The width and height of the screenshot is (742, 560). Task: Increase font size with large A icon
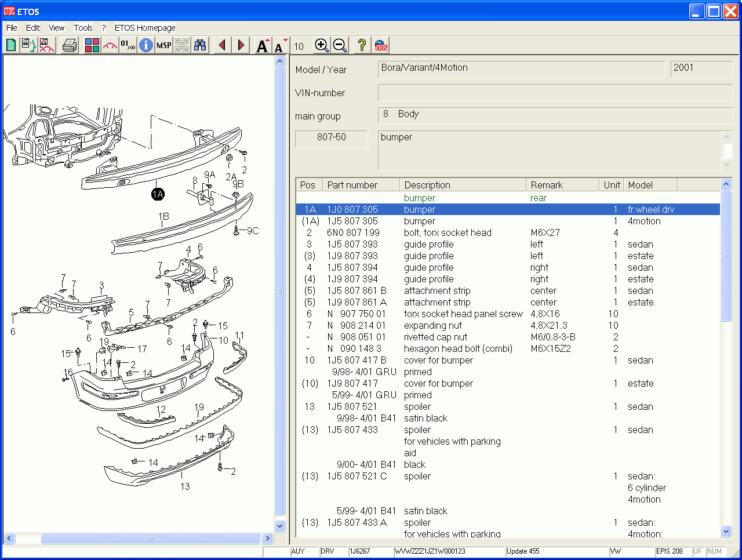coord(263,45)
